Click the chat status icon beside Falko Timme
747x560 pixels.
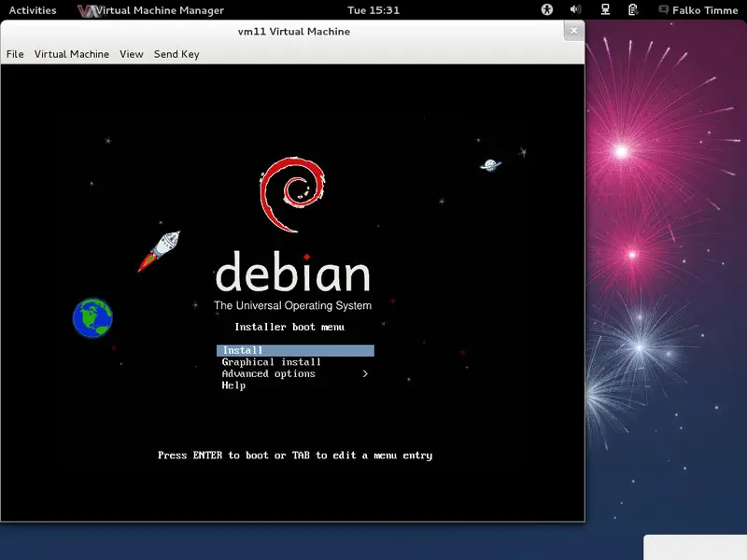coord(662,10)
